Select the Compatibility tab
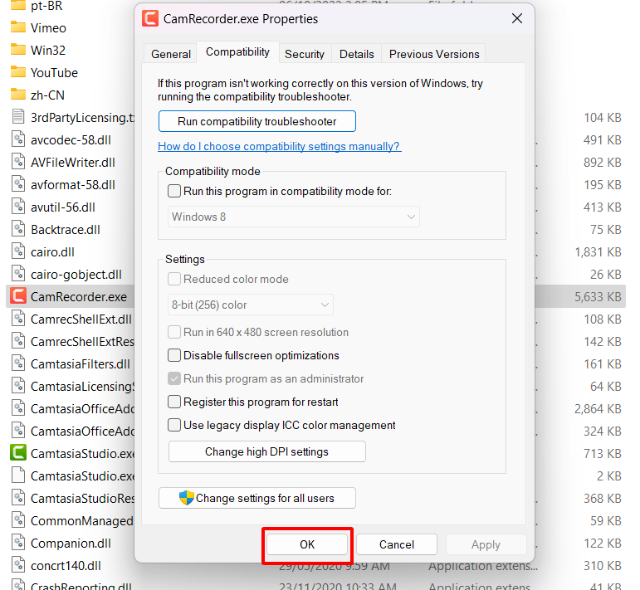This screenshot has height=590, width=640. coord(238,52)
